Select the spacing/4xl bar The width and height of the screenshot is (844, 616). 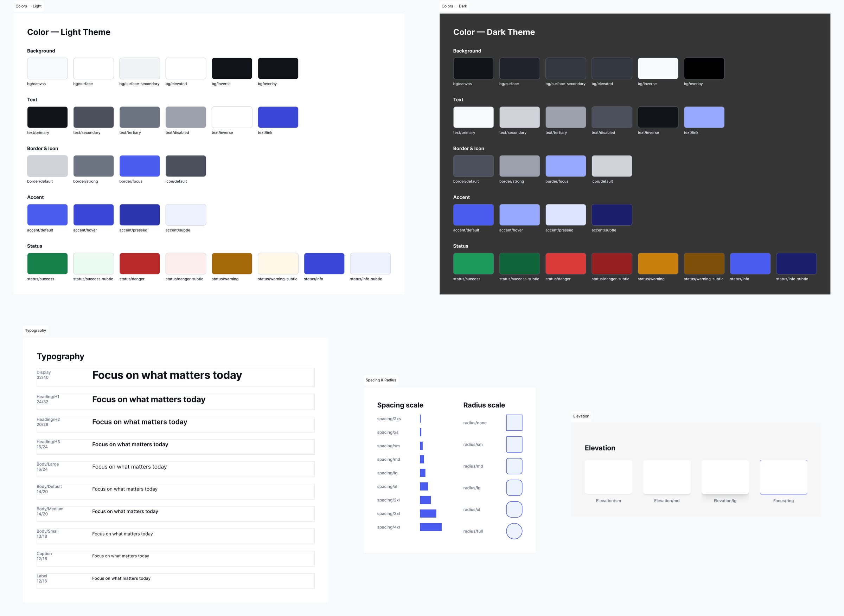coord(430,527)
